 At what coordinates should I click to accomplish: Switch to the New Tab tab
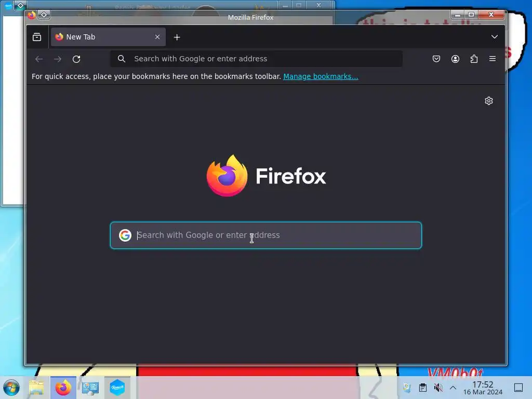click(108, 37)
